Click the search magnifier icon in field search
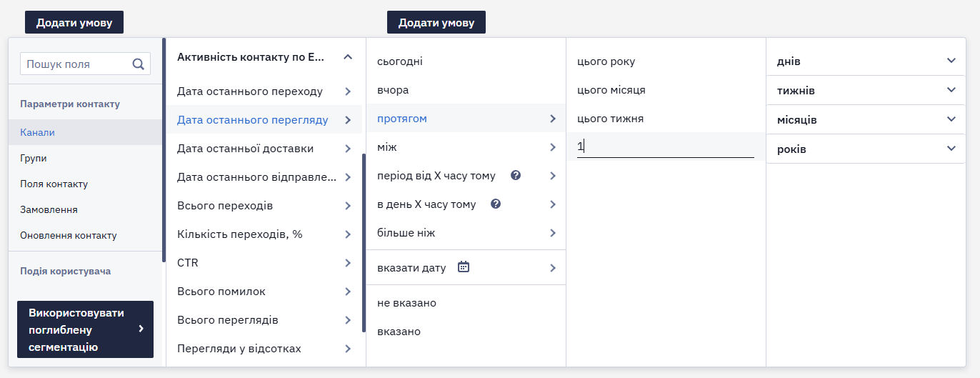The image size is (980, 378). tap(139, 64)
